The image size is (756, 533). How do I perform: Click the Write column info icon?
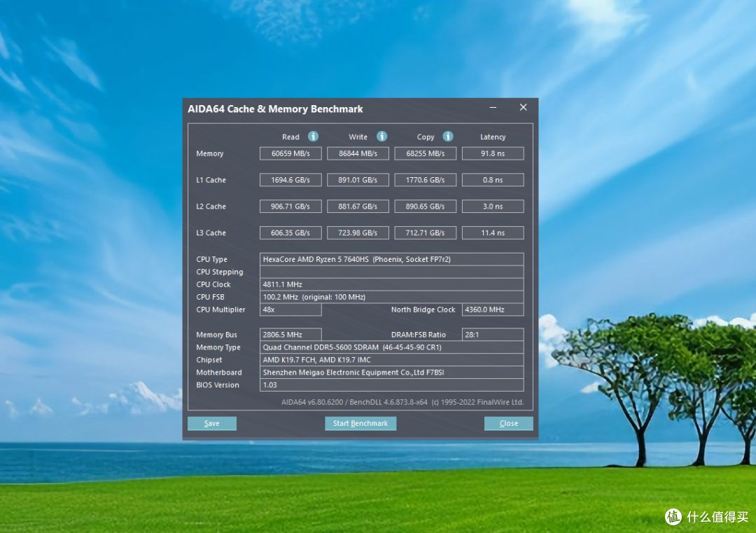click(381, 137)
